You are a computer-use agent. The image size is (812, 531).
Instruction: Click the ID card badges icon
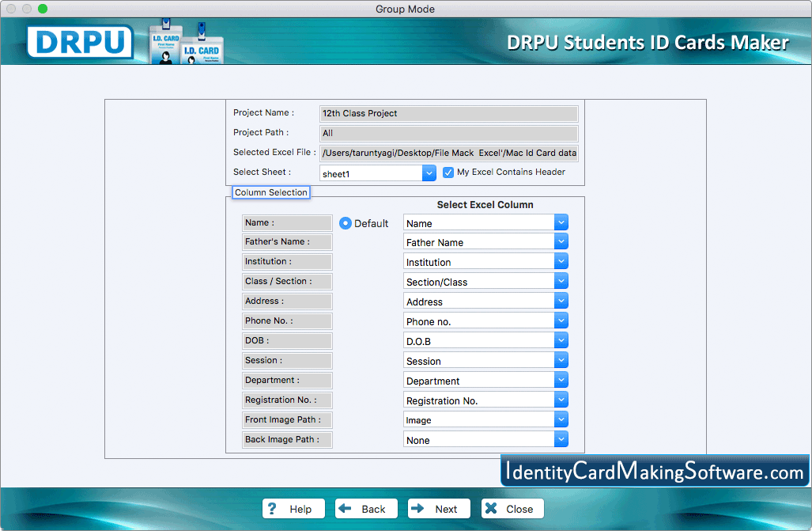tap(187, 41)
